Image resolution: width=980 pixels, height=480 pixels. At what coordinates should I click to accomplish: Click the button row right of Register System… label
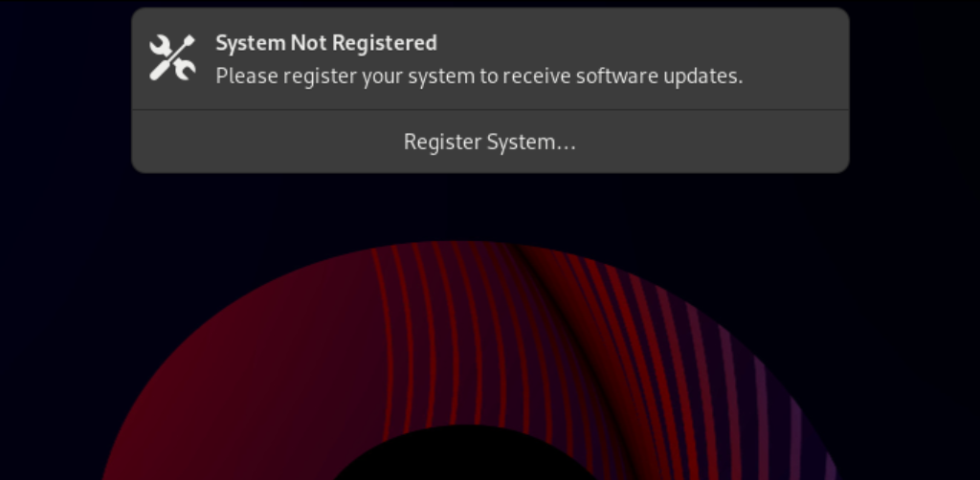click(x=712, y=142)
